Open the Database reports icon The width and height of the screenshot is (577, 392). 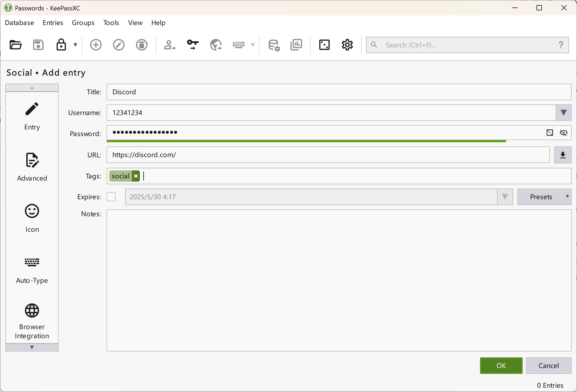296,45
